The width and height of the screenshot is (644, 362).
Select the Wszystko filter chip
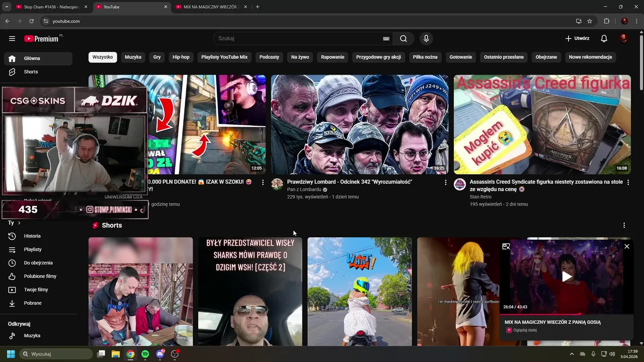[103, 57]
